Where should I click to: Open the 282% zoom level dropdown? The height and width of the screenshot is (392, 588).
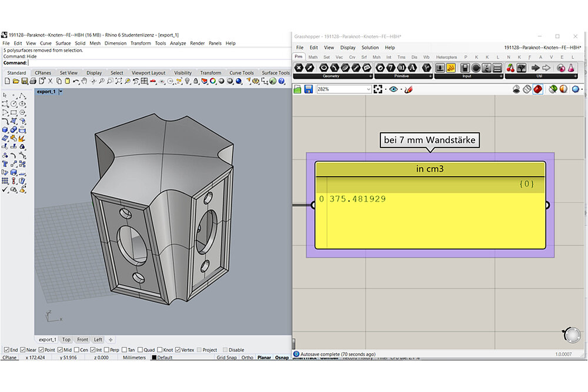[x=369, y=89]
